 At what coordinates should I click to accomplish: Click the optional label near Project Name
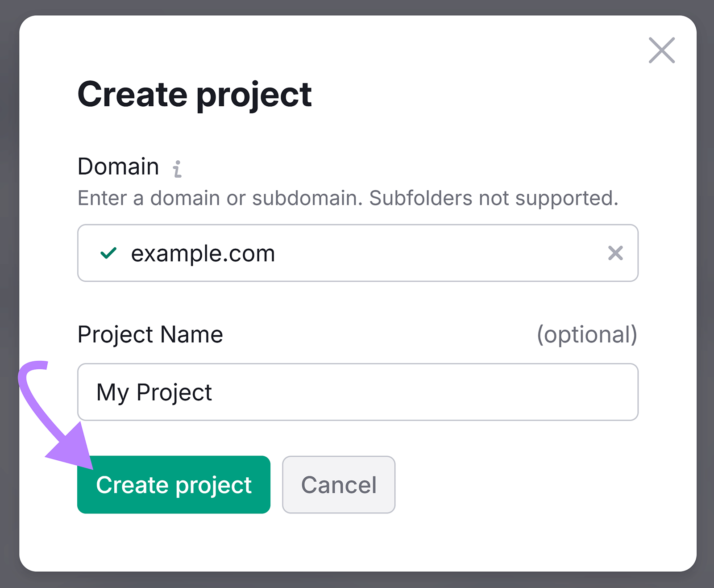[587, 335]
